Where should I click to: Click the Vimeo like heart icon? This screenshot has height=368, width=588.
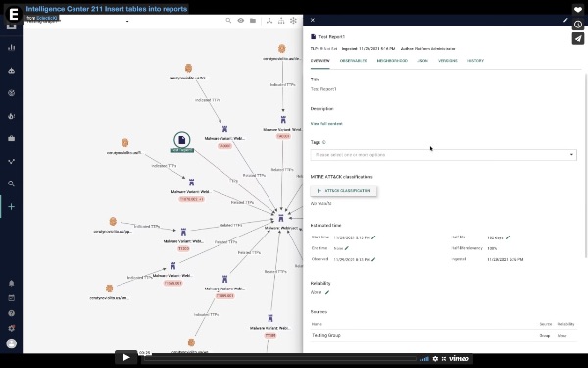tap(578, 10)
